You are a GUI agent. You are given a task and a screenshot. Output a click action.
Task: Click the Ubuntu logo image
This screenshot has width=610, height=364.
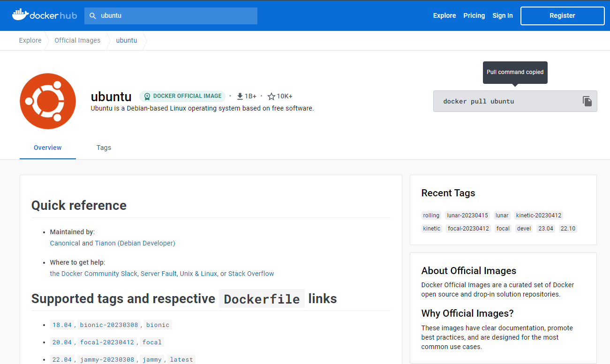pos(48,101)
